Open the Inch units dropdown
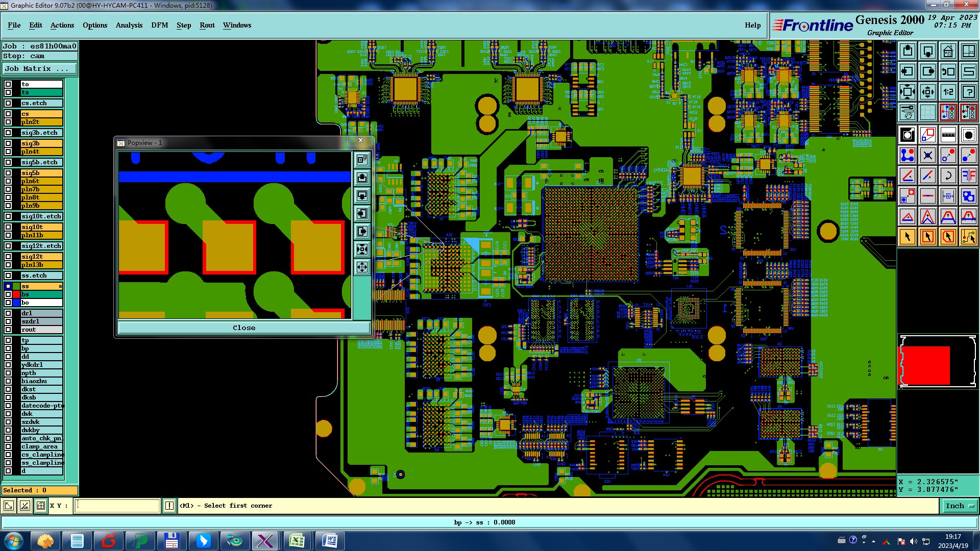Viewport: 980px width, 551px height. (x=960, y=506)
